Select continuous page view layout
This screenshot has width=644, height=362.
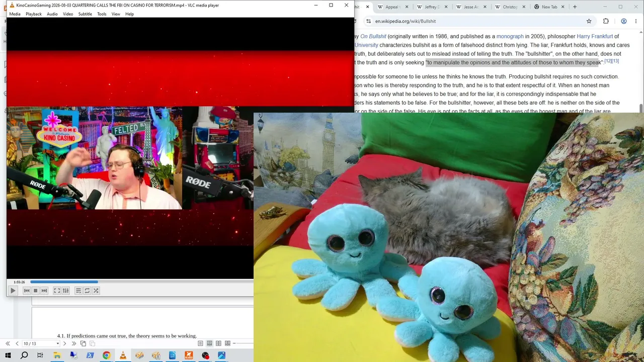[x=209, y=343]
